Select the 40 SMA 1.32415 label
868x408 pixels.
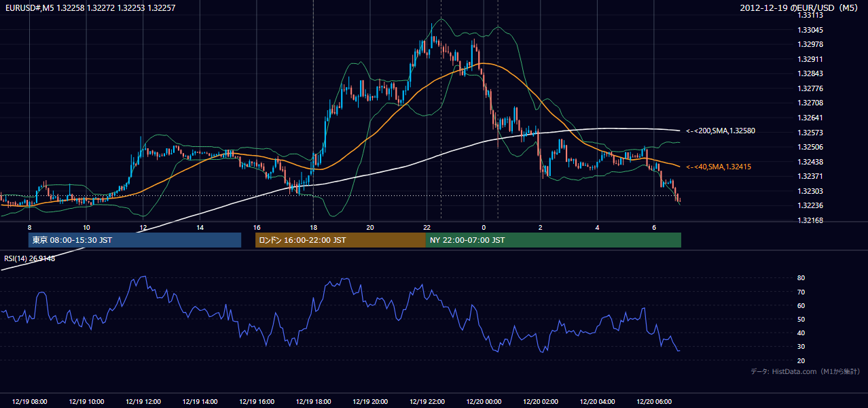pos(719,167)
